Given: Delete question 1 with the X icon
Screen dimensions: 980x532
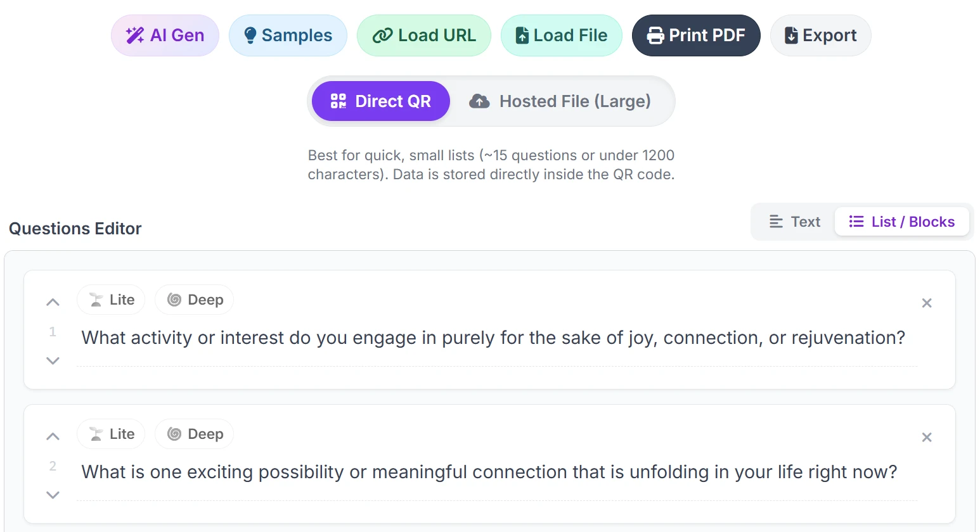Looking at the screenshot, I should pos(926,303).
